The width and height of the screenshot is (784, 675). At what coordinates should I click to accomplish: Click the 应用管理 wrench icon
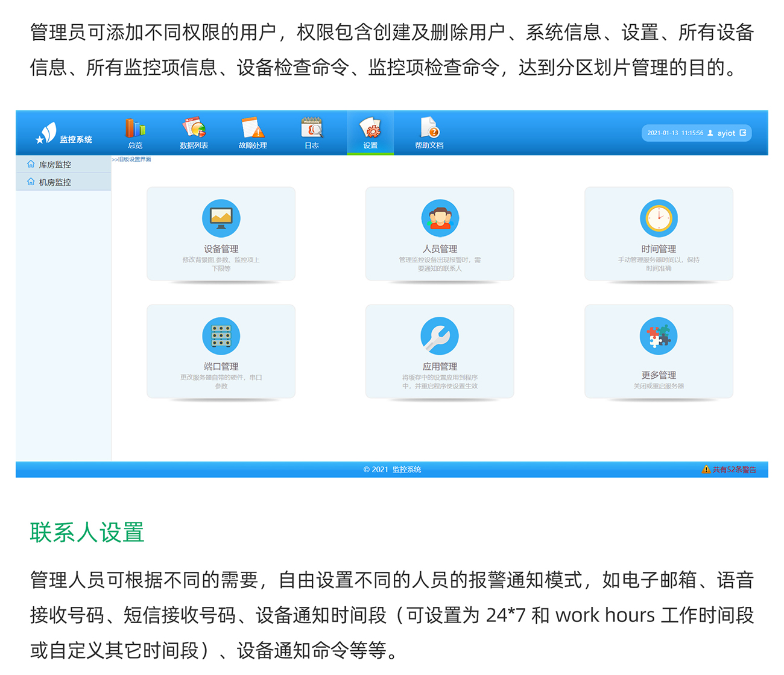click(x=440, y=336)
